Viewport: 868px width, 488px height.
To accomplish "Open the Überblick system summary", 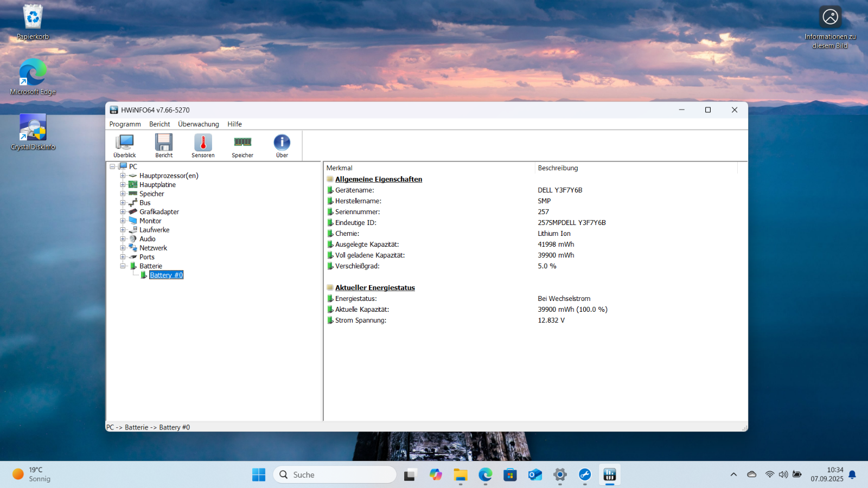I will tap(125, 145).
